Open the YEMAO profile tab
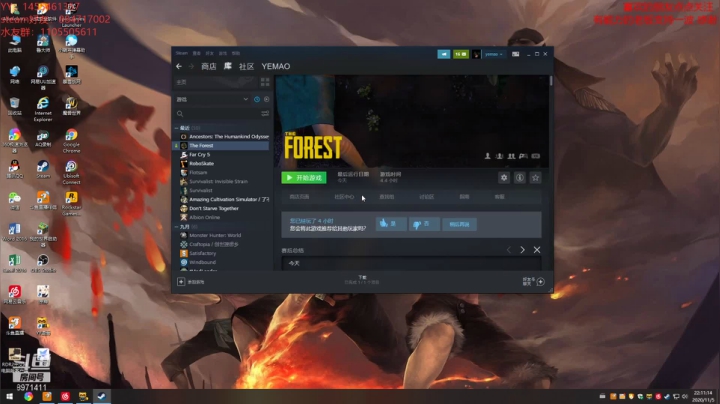This screenshot has width=720, height=404. point(276,67)
